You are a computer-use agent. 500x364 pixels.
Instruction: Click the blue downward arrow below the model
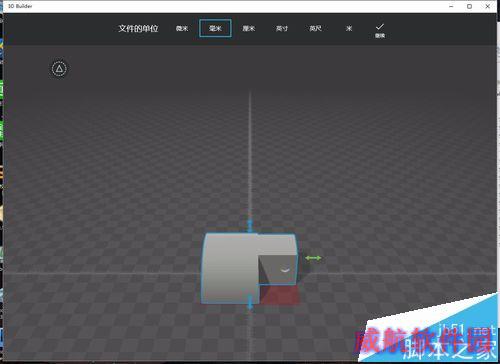click(x=250, y=302)
